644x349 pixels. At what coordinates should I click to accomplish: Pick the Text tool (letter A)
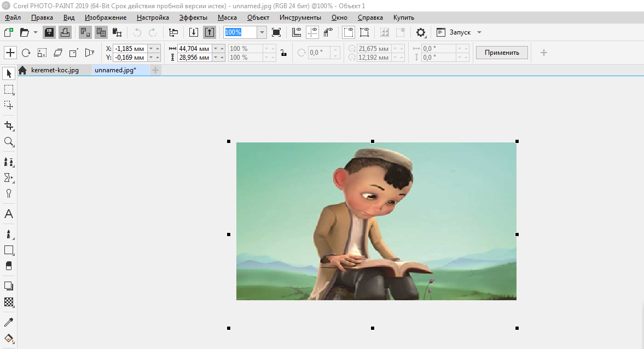click(8, 214)
